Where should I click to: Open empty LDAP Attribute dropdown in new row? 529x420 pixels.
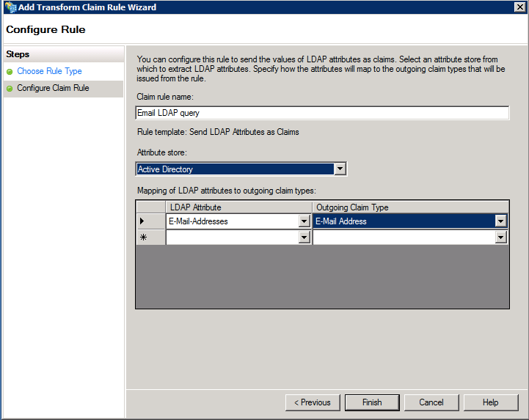point(304,237)
